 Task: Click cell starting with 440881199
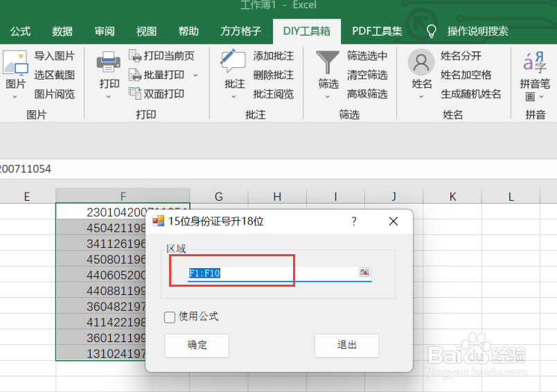pos(101,291)
